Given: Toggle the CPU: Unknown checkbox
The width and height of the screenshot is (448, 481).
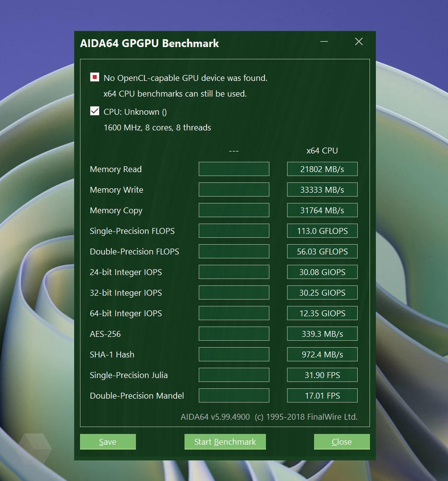Looking at the screenshot, I should click(x=95, y=111).
